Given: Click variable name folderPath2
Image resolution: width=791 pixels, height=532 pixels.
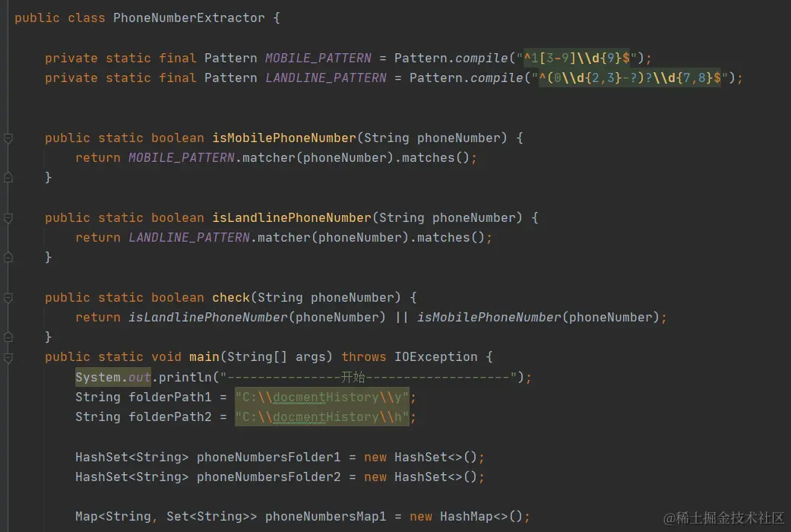Looking at the screenshot, I should click(170, 416).
